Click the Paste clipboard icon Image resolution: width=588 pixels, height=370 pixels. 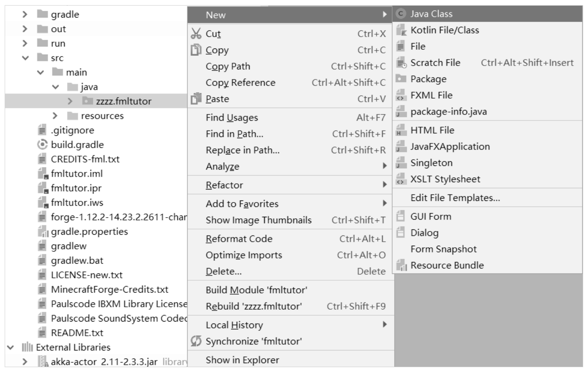pyautogui.click(x=196, y=99)
